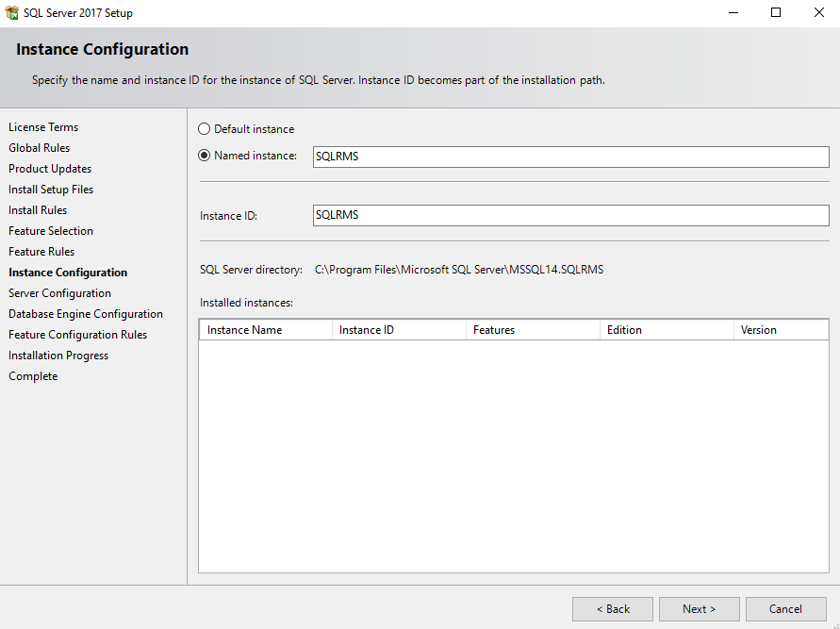Go to Feature Selection step
The width and height of the screenshot is (840, 629).
[51, 231]
